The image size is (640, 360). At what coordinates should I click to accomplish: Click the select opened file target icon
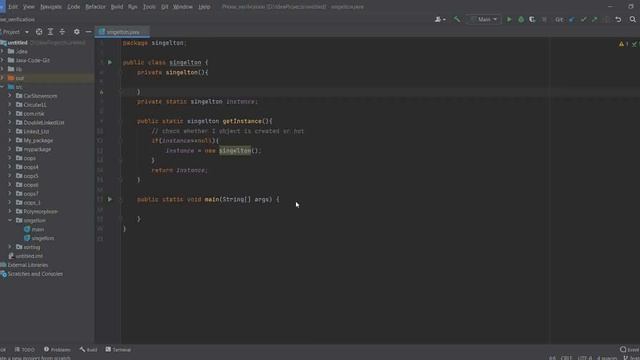tap(39, 31)
